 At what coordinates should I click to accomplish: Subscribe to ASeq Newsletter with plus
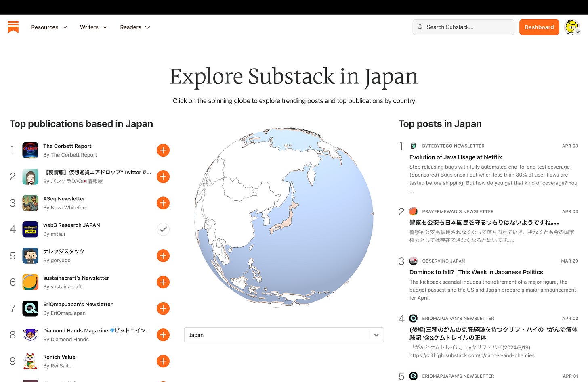point(163,203)
